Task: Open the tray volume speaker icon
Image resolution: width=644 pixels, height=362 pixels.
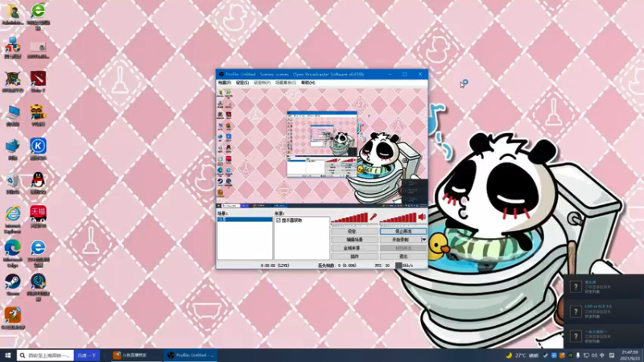Action: 594,356
